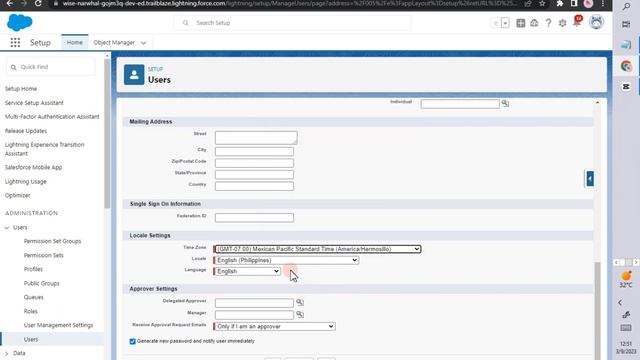The height and width of the screenshot is (360, 640).
Task: Open the user avatar profile menu
Action: (596, 22)
